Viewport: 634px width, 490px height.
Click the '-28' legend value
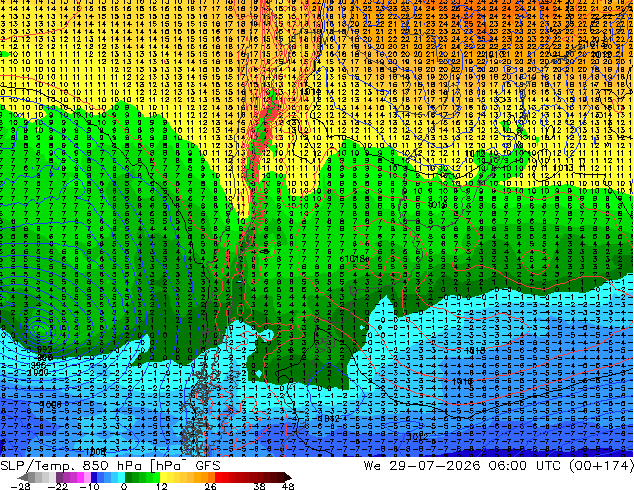20,486
